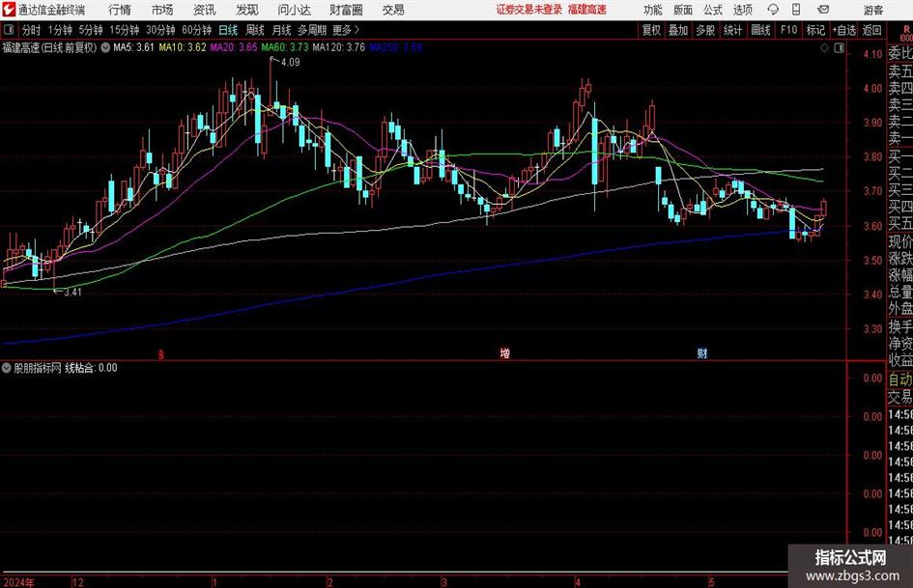Open the 选项 menu
Viewport: 913px width, 588px height.
point(742,10)
